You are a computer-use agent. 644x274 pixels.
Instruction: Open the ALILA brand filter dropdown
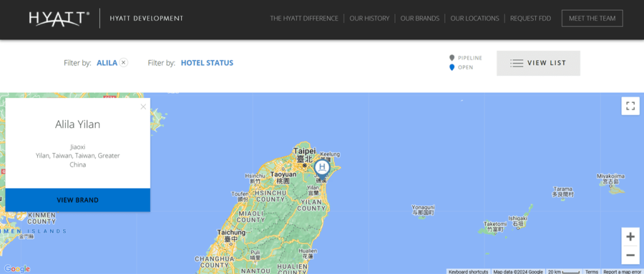pos(107,63)
